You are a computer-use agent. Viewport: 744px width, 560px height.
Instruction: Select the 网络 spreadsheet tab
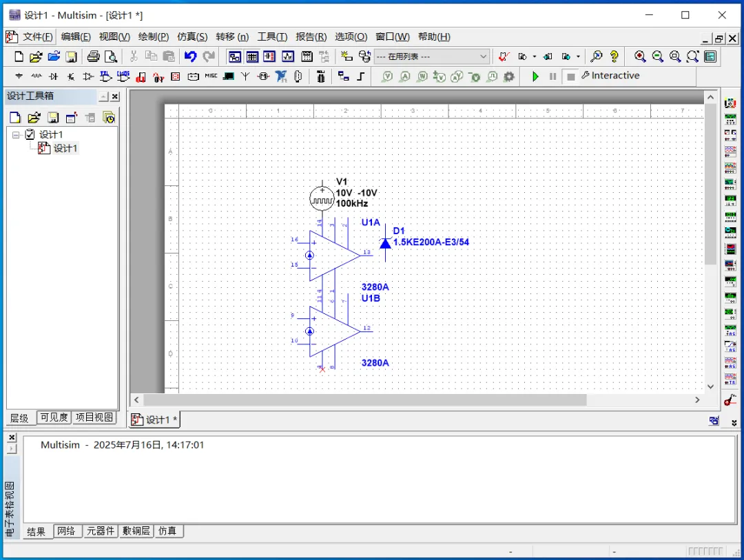point(66,530)
